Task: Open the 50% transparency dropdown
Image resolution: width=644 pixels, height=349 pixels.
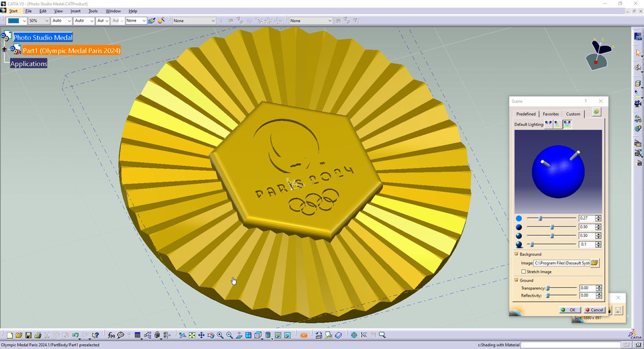Action: tap(46, 21)
